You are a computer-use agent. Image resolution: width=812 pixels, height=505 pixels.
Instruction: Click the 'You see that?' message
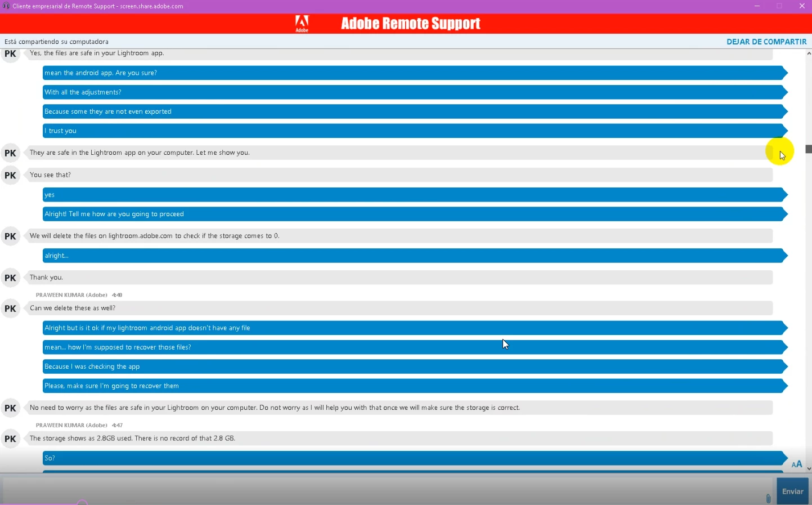(399, 175)
